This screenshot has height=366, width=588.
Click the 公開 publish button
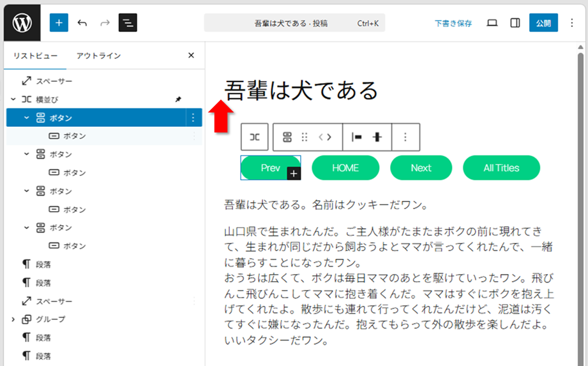click(x=543, y=23)
